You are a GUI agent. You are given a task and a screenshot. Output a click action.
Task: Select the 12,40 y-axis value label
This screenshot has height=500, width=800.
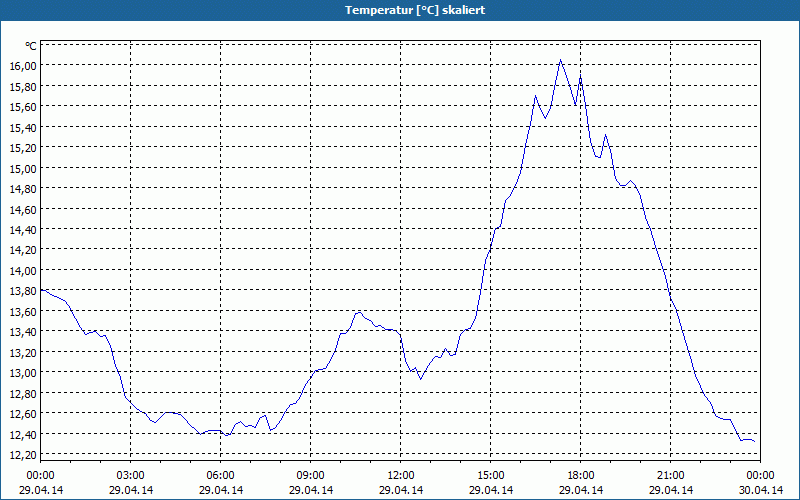(23, 434)
